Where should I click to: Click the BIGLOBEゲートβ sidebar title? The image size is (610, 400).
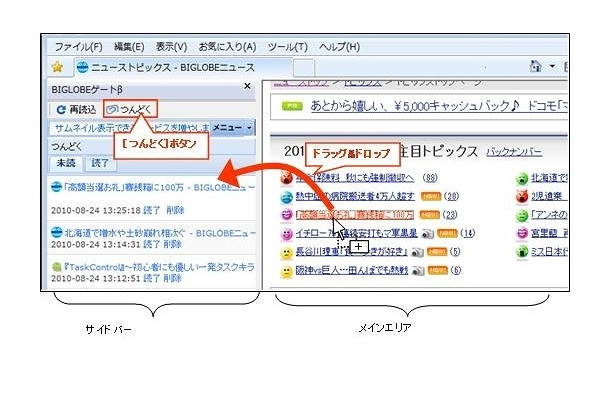pyautogui.click(x=87, y=89)
